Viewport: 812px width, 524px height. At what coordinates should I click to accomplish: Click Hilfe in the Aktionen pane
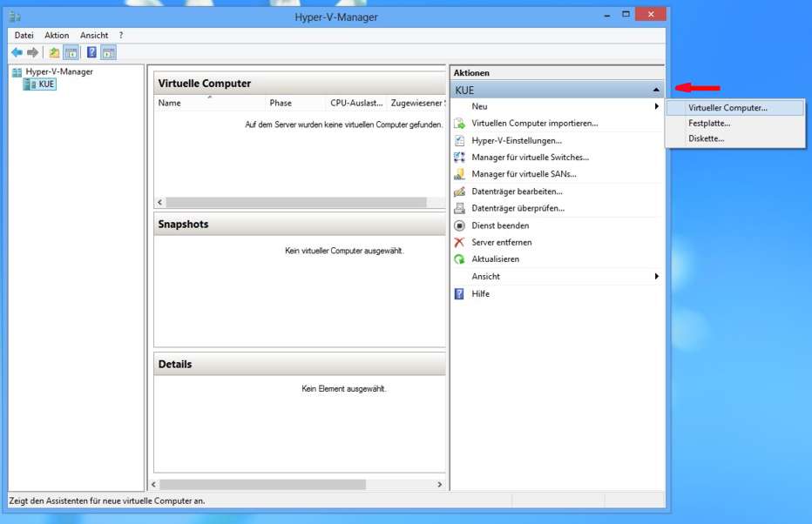coord(481,294)
